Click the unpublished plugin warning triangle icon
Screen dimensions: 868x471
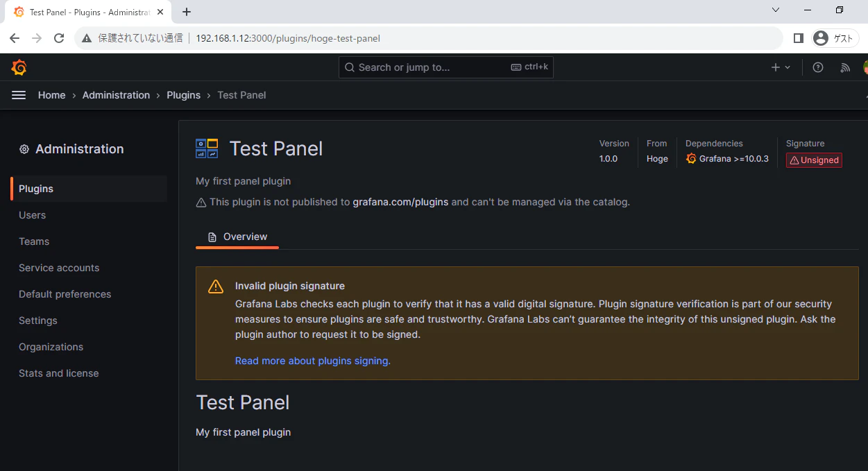click(201, 203)
